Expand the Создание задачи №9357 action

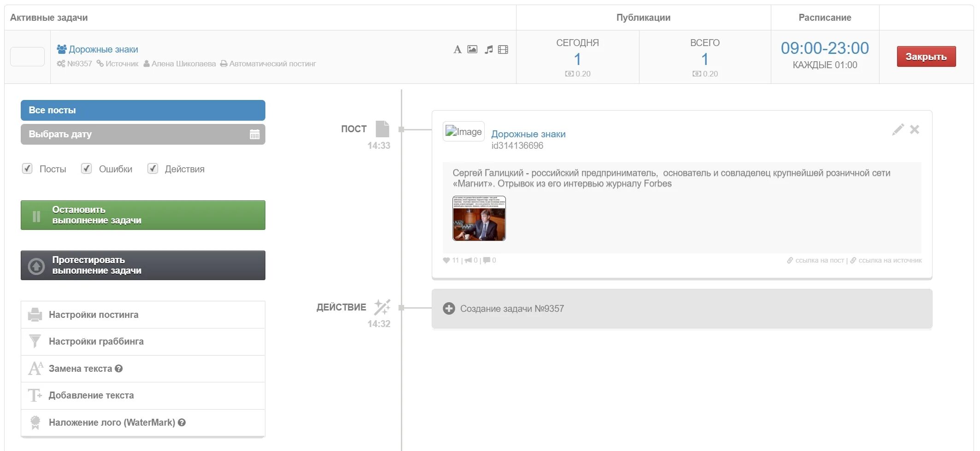pos(449,309)
